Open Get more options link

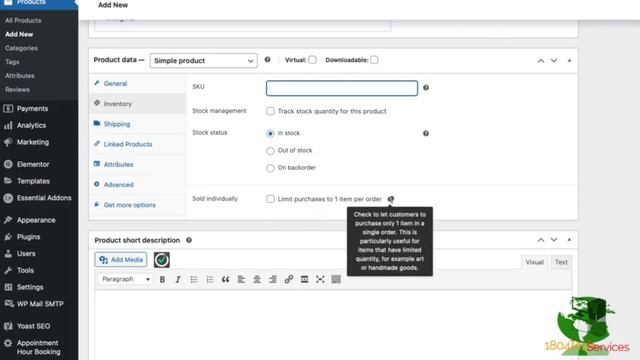(x=129, y=205)
